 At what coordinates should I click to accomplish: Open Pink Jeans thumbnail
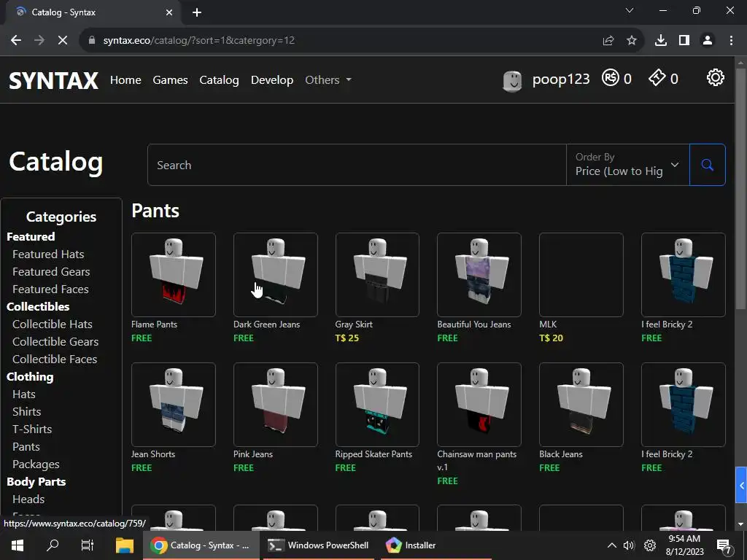click(275, 405)
